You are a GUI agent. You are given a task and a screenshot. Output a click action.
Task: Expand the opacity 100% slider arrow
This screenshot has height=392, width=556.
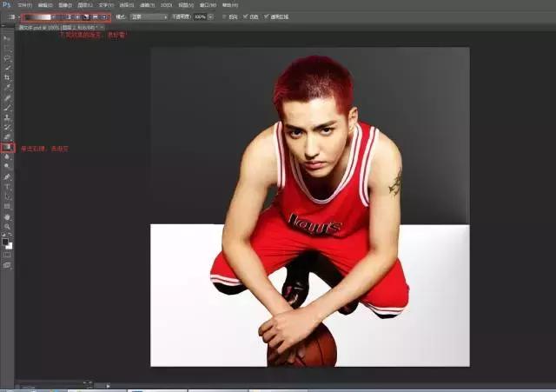[x=210, y=17]
